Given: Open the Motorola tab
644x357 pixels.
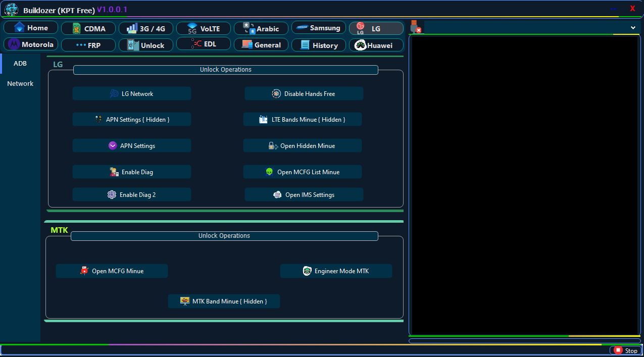Looking at the screenshot, I should click(x=31, y=44).
